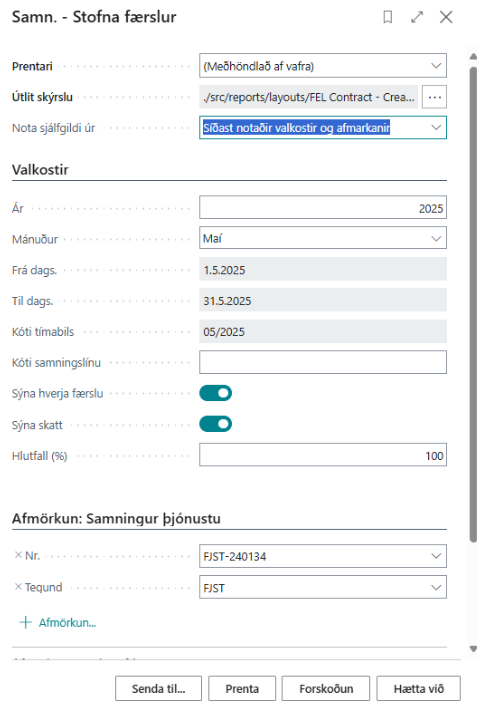Click the scrollbar up arrow
The image size is (478, 718).
(x=473, y=56)
